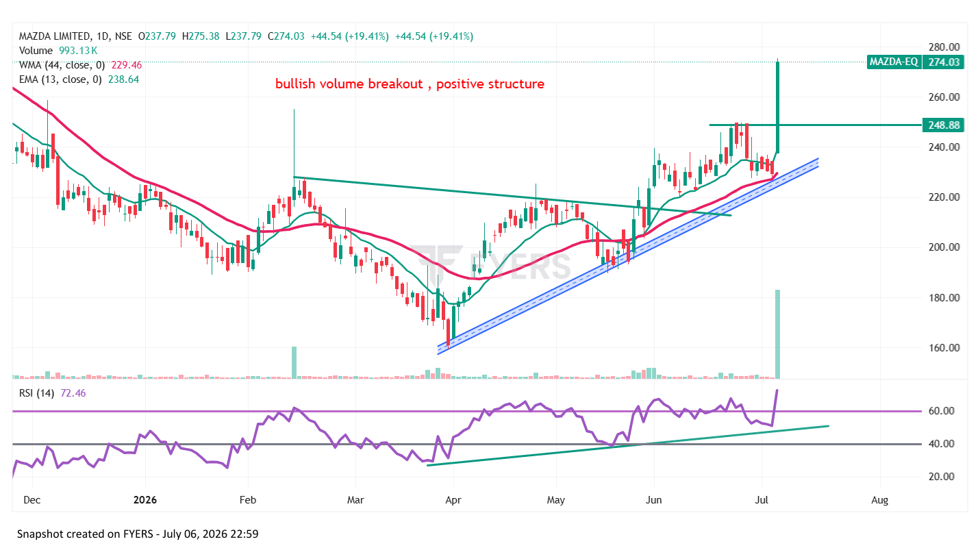Click the Apr label on time axis

click(x=452, y=500)
